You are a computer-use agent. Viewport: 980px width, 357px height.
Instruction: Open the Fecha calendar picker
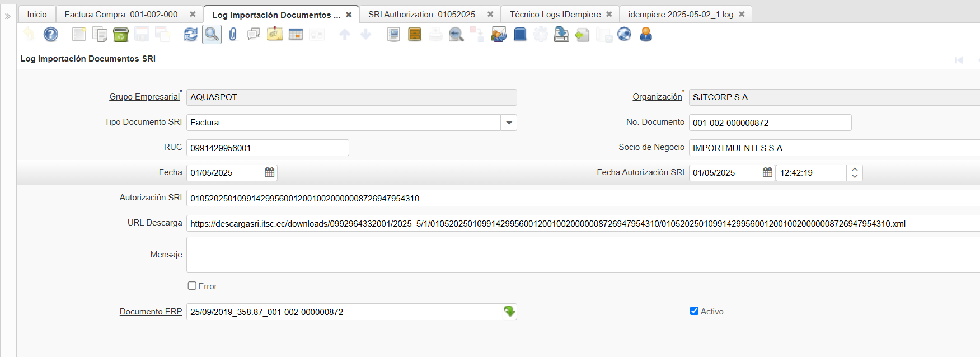[269, 173]
